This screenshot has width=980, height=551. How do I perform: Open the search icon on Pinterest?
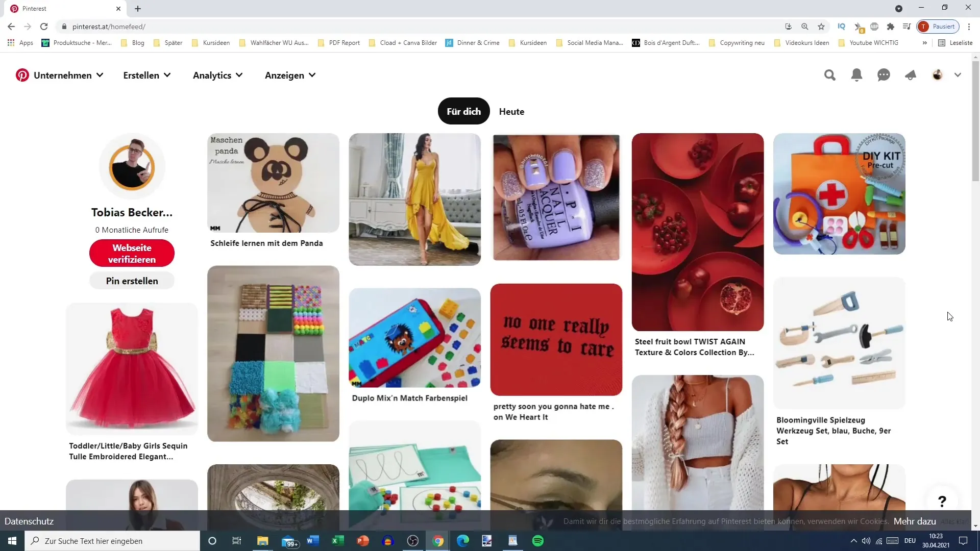(x=830, y=74)
